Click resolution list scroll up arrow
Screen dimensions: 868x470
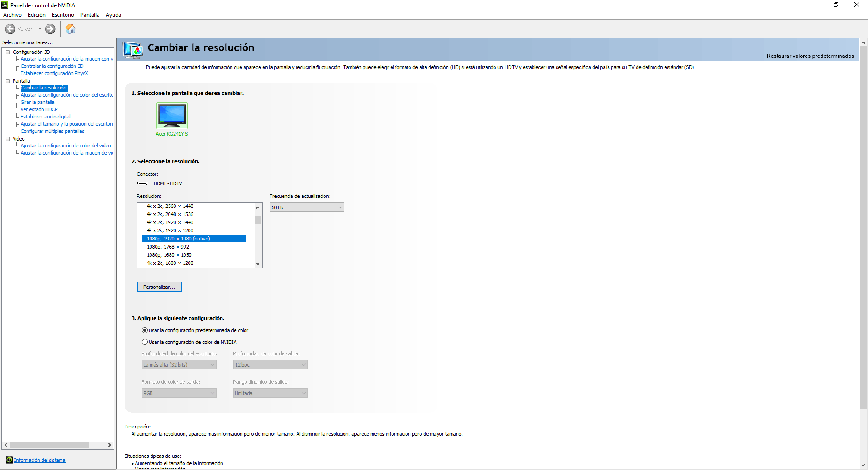pyautogui.click(x=258, y=207)
